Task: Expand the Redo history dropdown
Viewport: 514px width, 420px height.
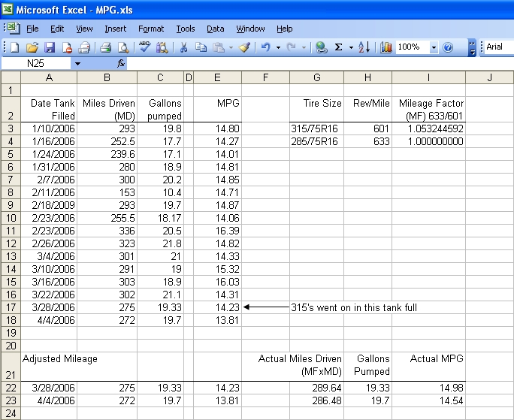Action: coord(304,48)
